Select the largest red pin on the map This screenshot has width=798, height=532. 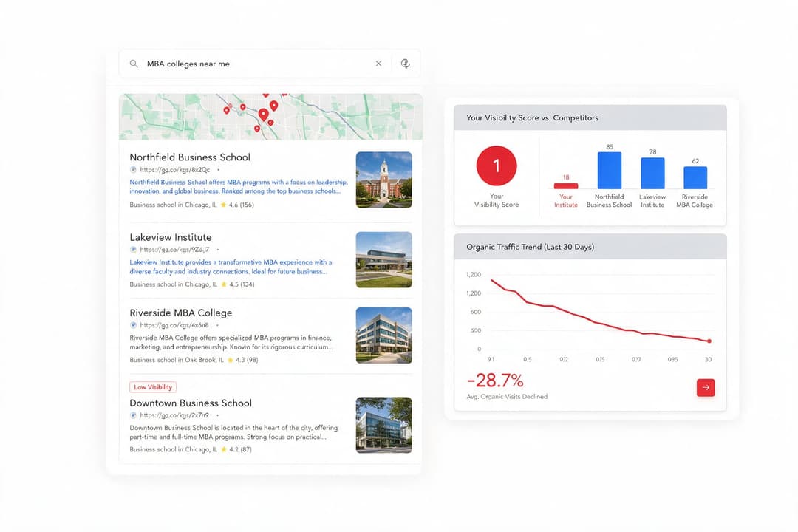pos(263,114)
